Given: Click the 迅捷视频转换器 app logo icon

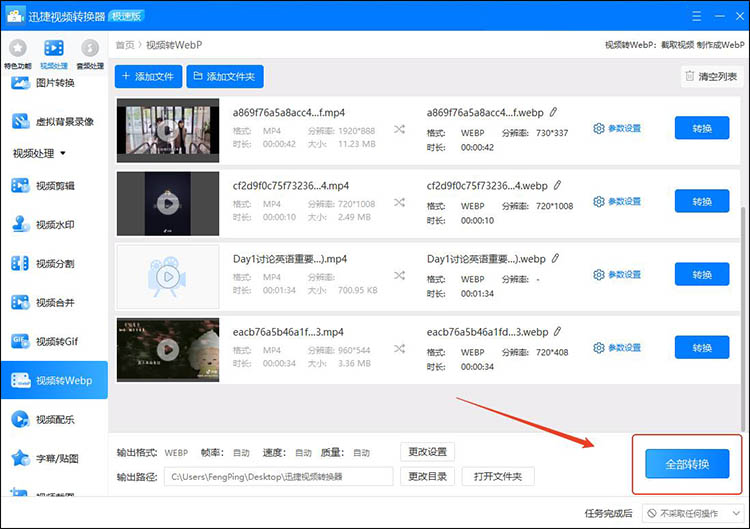Looking at the screenshot, I should [15, 16].
